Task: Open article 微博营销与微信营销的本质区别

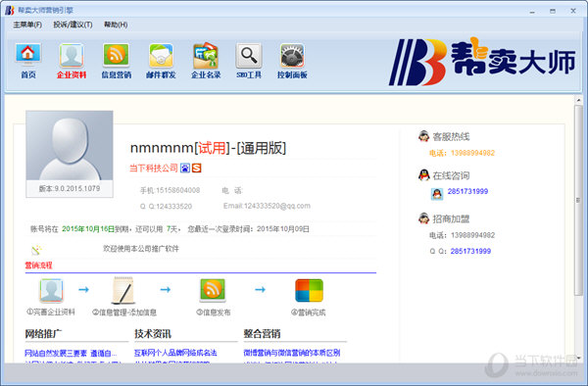Action: pos(292,353)
